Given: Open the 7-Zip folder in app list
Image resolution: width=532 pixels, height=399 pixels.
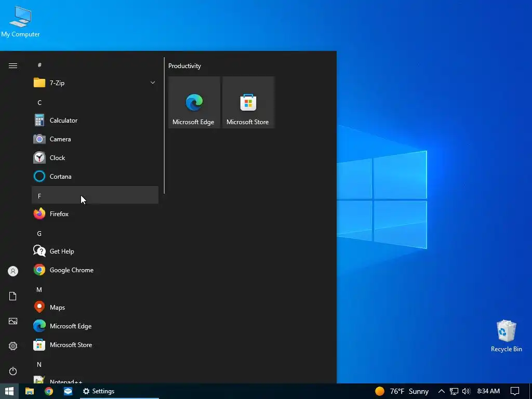Looking at the screenshot, I should pyautogui.click(x=95, y=83).
